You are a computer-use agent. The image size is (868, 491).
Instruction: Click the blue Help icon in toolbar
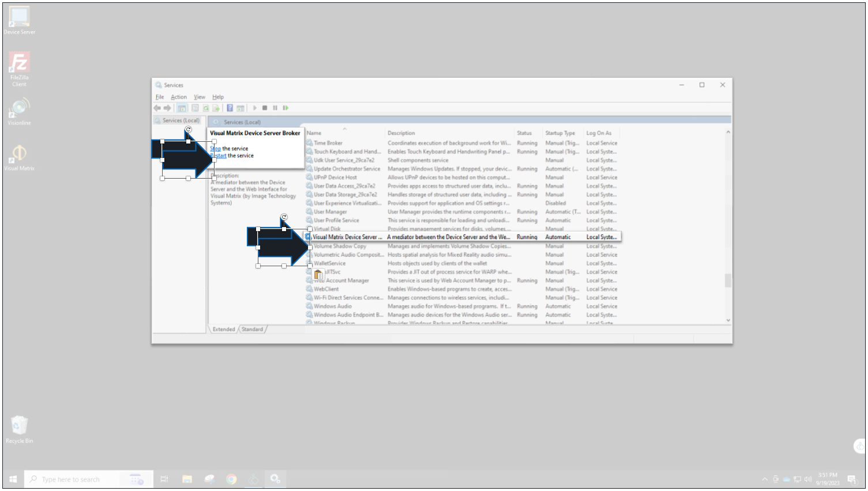coord(230,108)
